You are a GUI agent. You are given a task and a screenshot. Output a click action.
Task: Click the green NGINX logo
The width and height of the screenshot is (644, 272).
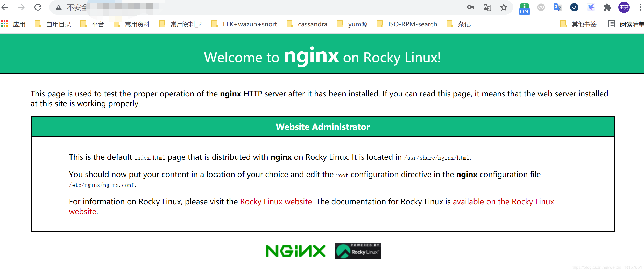click(295, 251)
